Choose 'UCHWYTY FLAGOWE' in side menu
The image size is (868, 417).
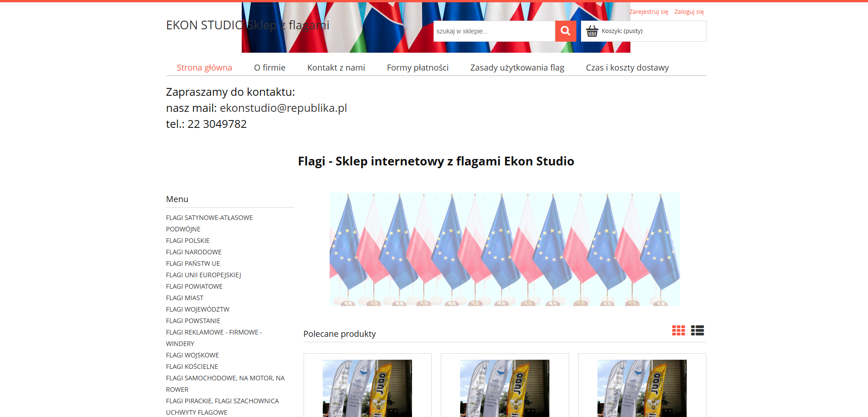[x=196, y=412]
